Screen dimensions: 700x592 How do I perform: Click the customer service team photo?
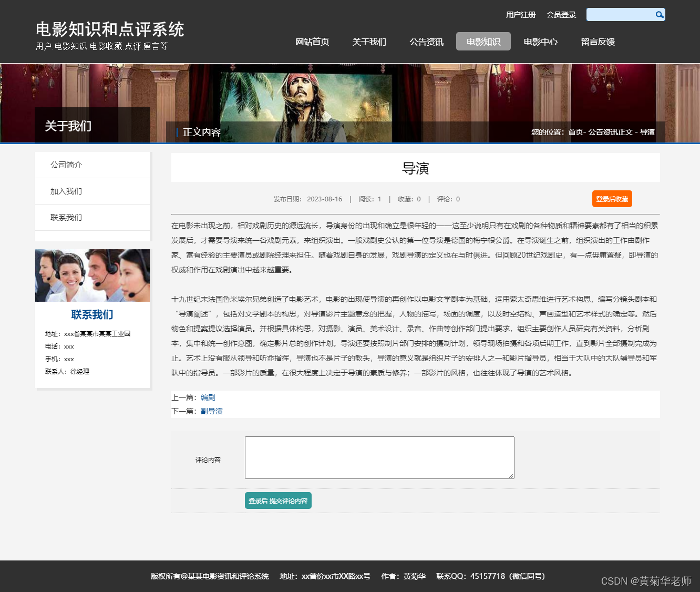pos(92,275)
